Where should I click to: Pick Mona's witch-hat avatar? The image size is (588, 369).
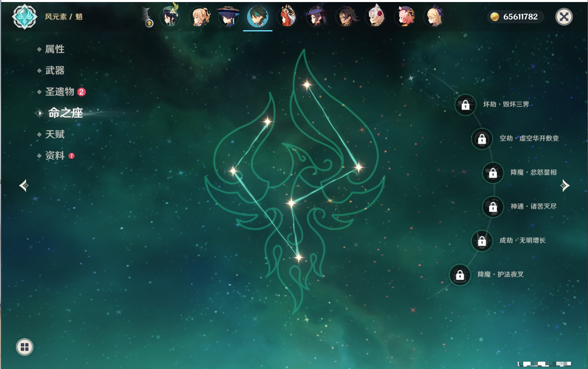point(316,17)
